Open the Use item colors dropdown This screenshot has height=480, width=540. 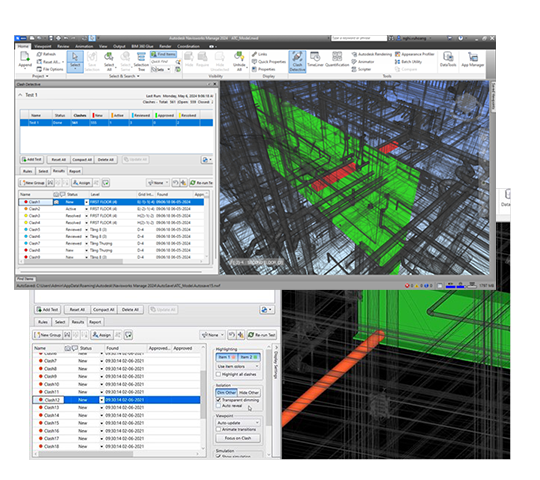click(238, 366)
